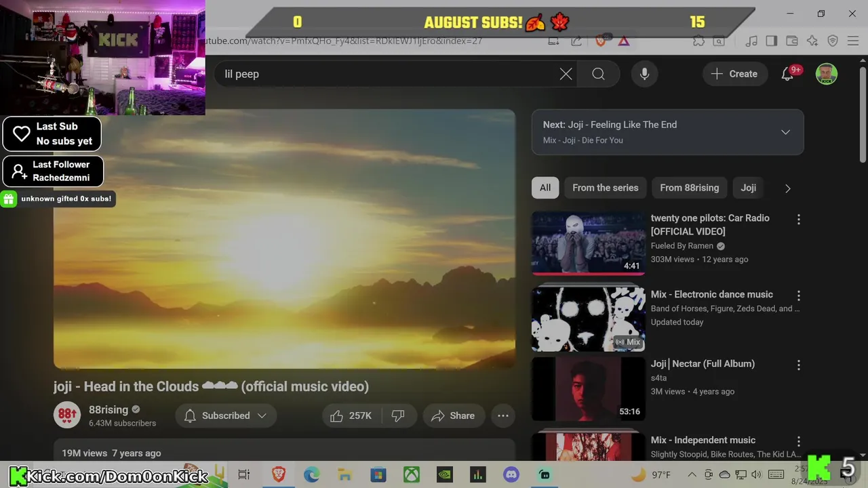Open Joji Nectar Full Album thumbnail
The image size is (868, 488).
pyautogui.click(x=588, y=388)
